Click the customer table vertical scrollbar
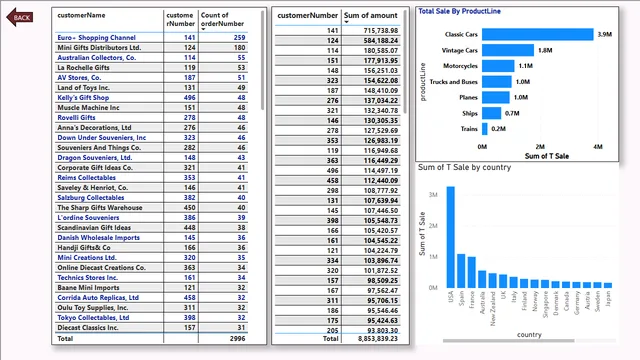This screenshot has height=360, width=640. 262,60
